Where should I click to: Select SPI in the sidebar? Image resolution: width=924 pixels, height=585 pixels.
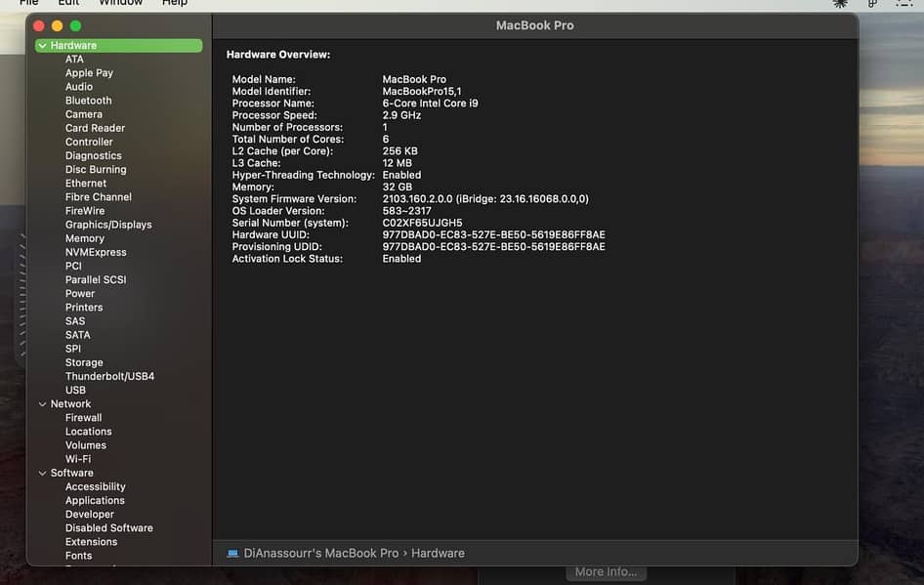73,349
